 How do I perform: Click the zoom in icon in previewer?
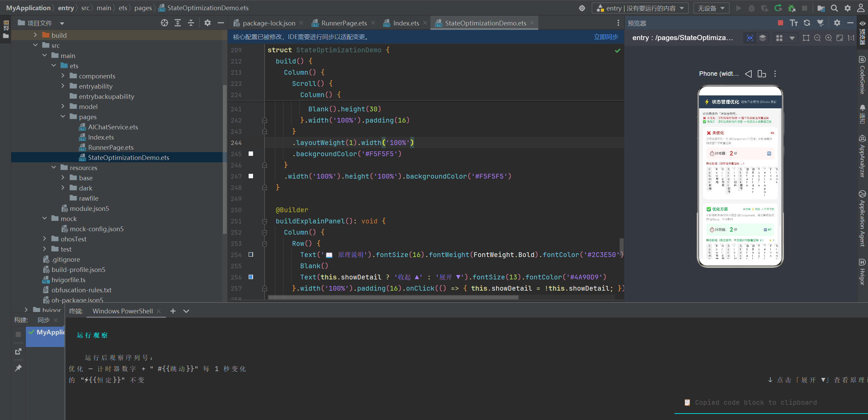click(x=828, y=38)
